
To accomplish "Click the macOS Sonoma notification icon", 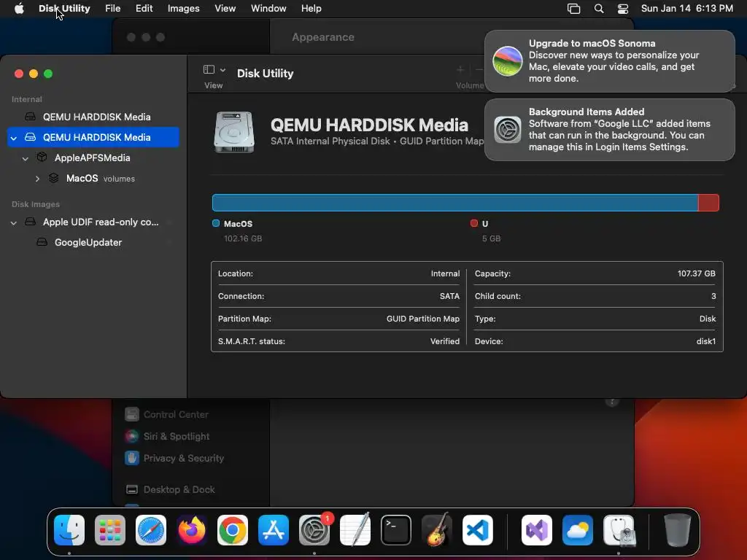I will click(508, 61).
